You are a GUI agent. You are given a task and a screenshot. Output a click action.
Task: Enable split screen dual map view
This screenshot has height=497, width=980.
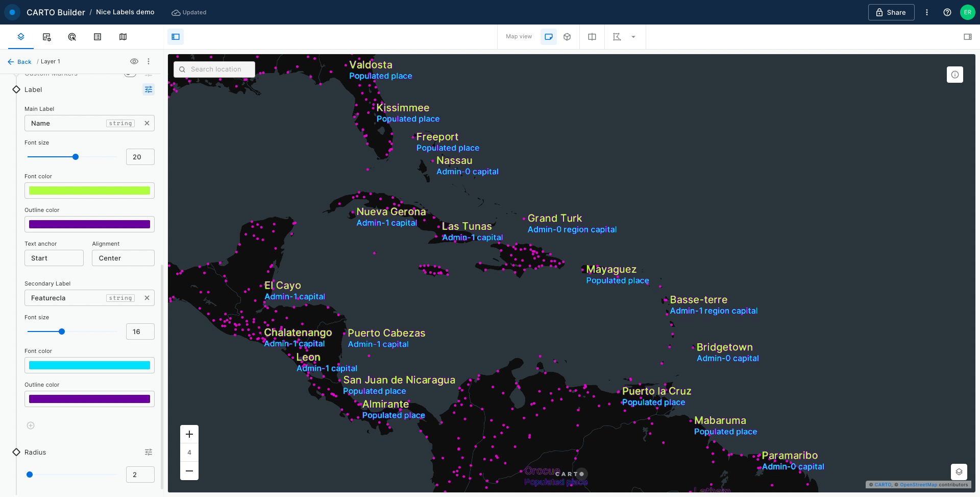(x=592, y=37)
